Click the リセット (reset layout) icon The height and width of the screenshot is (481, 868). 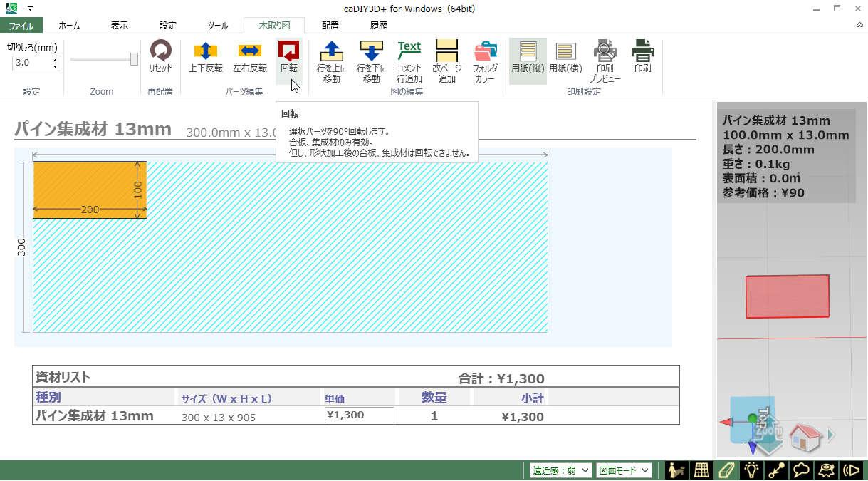[x=160, y=57]
